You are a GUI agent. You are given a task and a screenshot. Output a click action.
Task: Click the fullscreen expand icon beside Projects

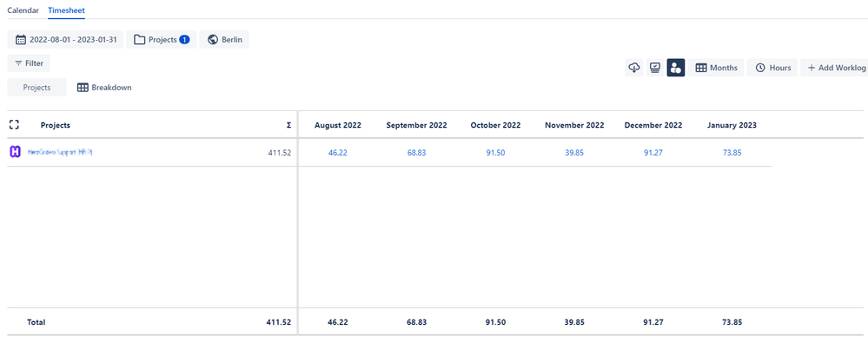pos(15,125)
